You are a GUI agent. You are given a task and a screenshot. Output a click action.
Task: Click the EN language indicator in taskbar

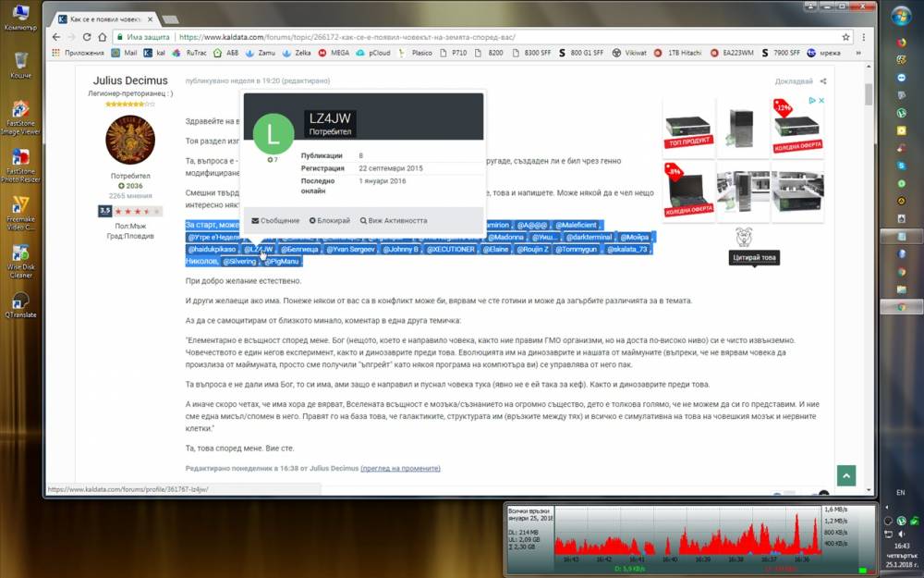[900, 493]
